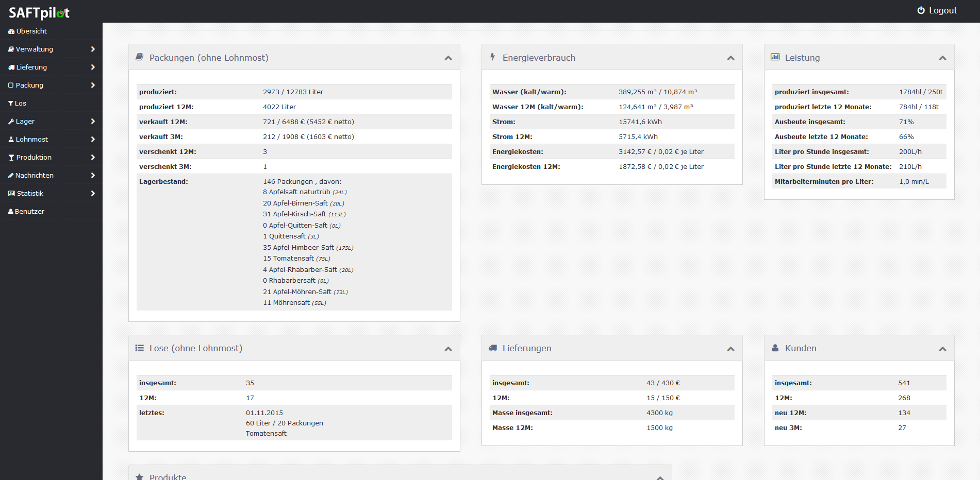Click the bar chart icon beside Leistung

click(775, 57)
